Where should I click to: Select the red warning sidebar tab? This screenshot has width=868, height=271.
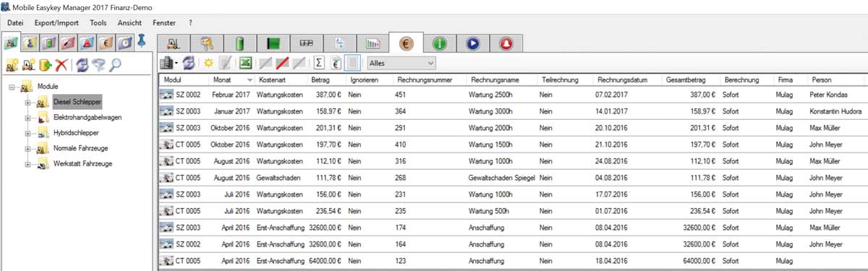(86, 42)
